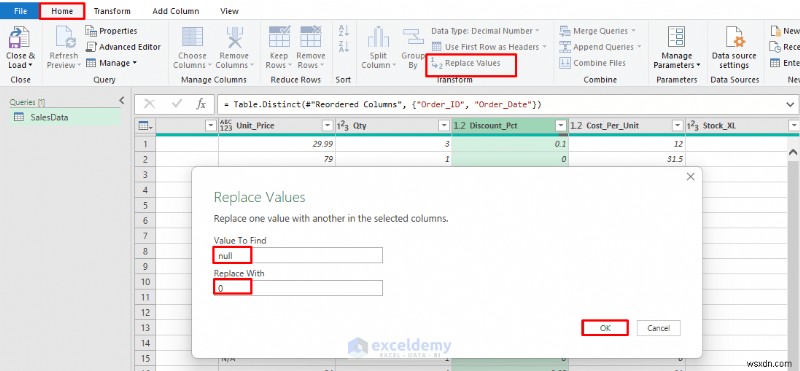Click the Manage Parameters icon
Viewport: 800px width, 371px height.
click(x=677, y=37)
